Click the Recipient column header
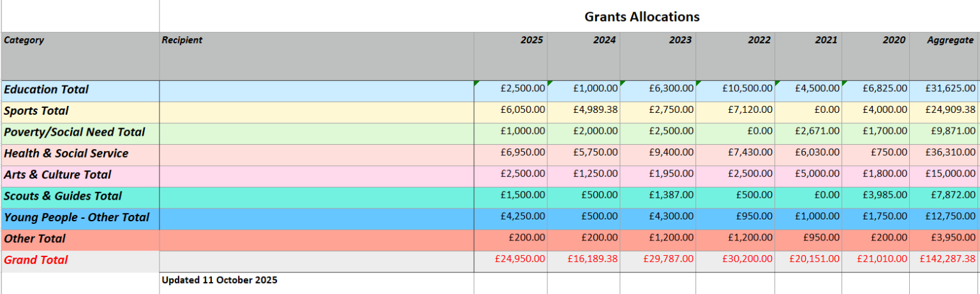This screenshot has height=294, width=980. (x=182, y=40)
